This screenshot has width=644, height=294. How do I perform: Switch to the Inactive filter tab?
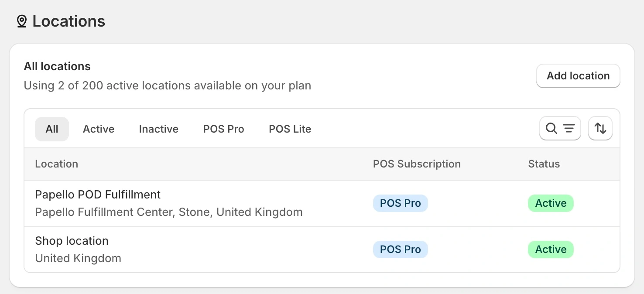158,129
